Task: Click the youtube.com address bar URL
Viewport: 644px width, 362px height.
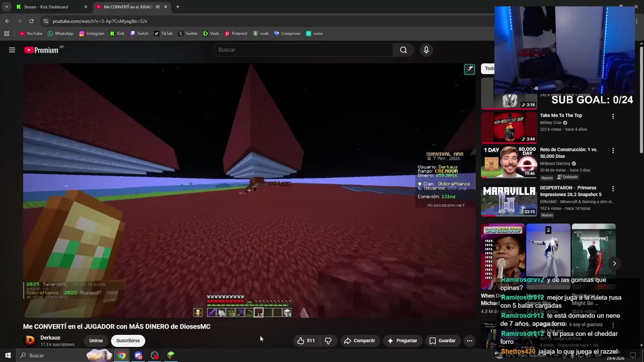Action: click(x=100, y=21)
